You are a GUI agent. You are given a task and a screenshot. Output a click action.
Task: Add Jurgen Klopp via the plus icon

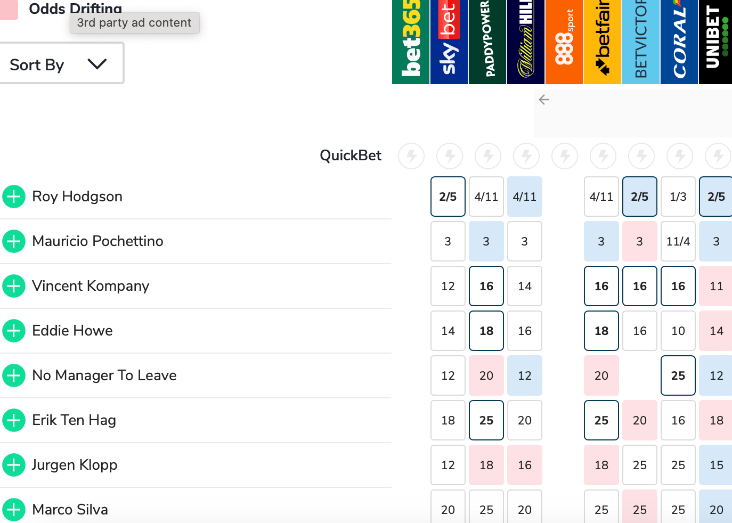[13, 465]
